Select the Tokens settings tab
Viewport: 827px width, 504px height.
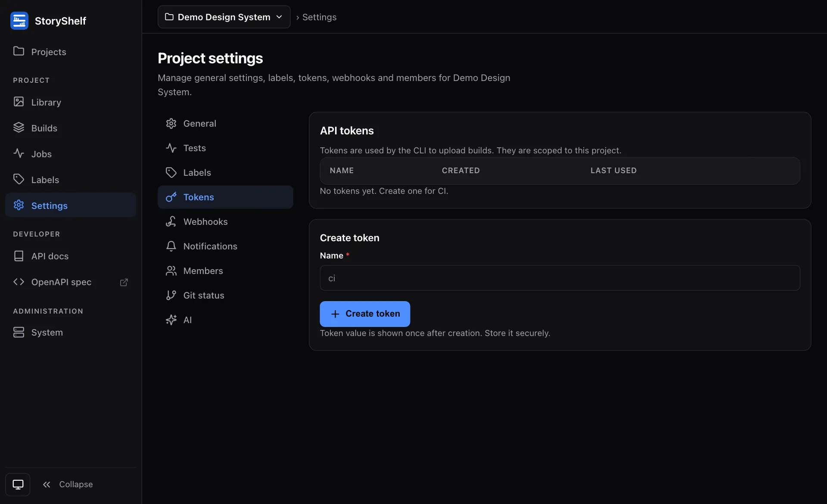pyautogui.click(x=225, y=197)
